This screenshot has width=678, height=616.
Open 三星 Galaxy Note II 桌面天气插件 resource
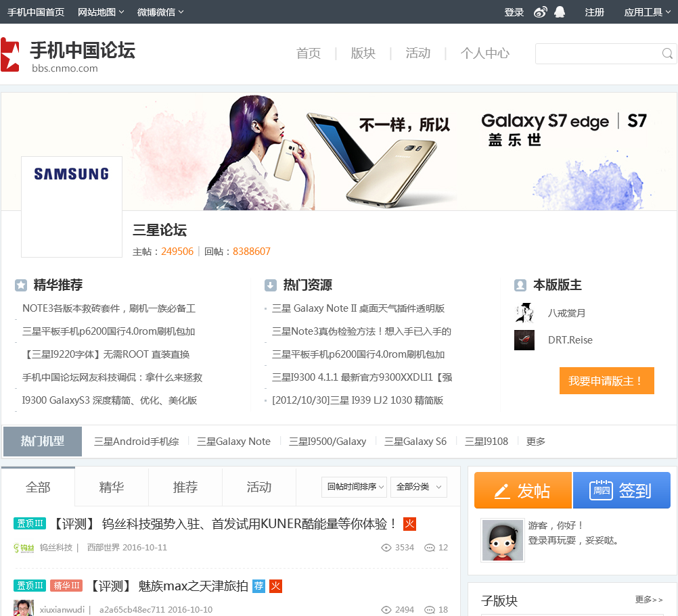(x=358, y=308)
